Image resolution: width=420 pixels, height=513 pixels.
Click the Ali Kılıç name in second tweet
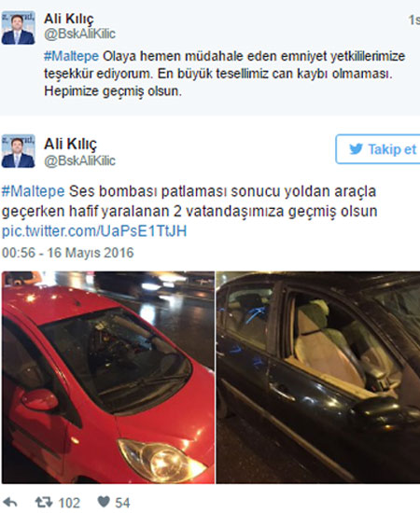tap(70, 144)
